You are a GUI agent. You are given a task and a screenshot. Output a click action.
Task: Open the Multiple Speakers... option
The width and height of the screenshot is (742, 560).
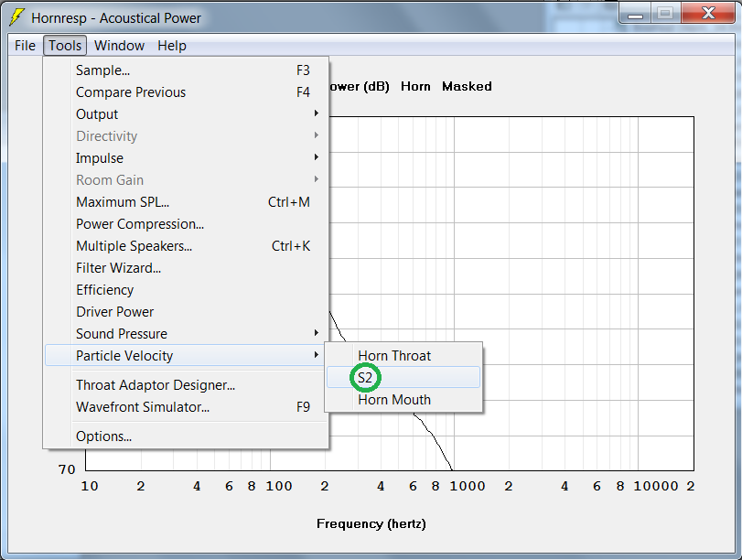tap(186, 246)
